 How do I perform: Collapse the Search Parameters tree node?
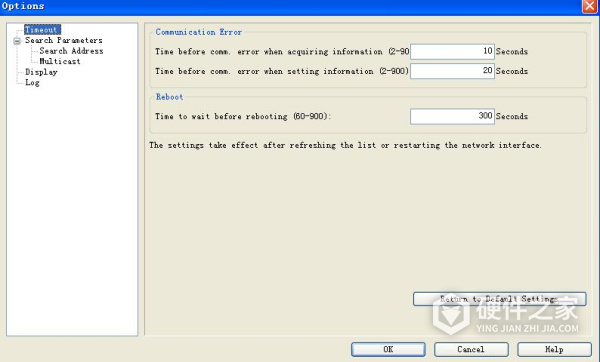17,41
